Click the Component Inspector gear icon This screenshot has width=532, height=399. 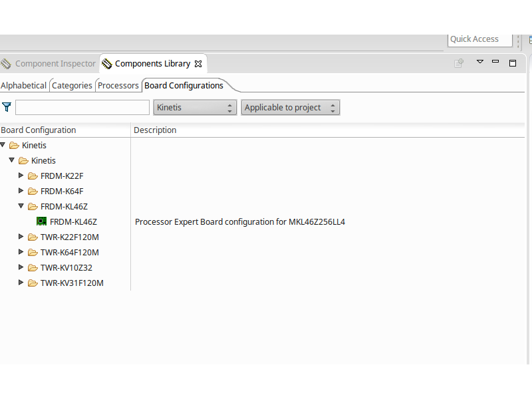[x=5, y=63]
